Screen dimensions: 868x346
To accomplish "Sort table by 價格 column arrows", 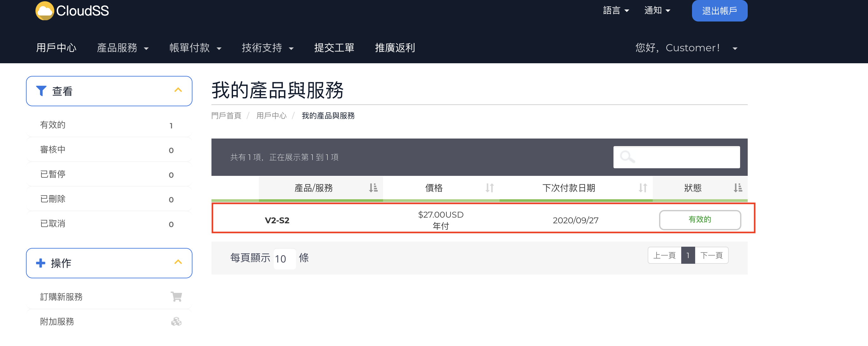I will (x=490, y=188).
